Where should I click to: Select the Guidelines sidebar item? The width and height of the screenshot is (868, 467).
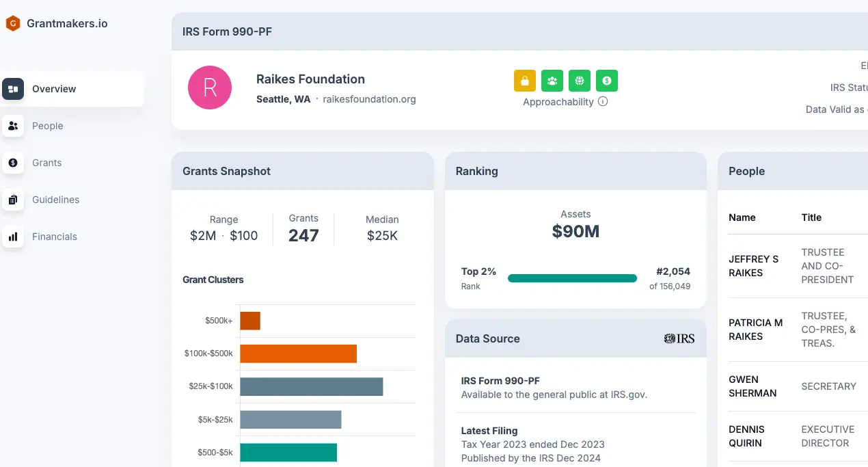point(55,200)
